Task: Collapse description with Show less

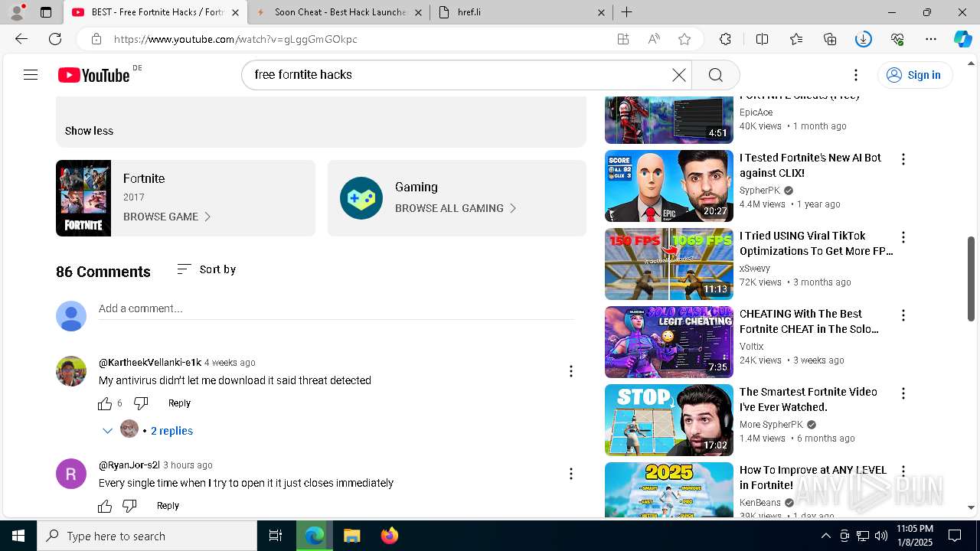Action: point(89,131)
